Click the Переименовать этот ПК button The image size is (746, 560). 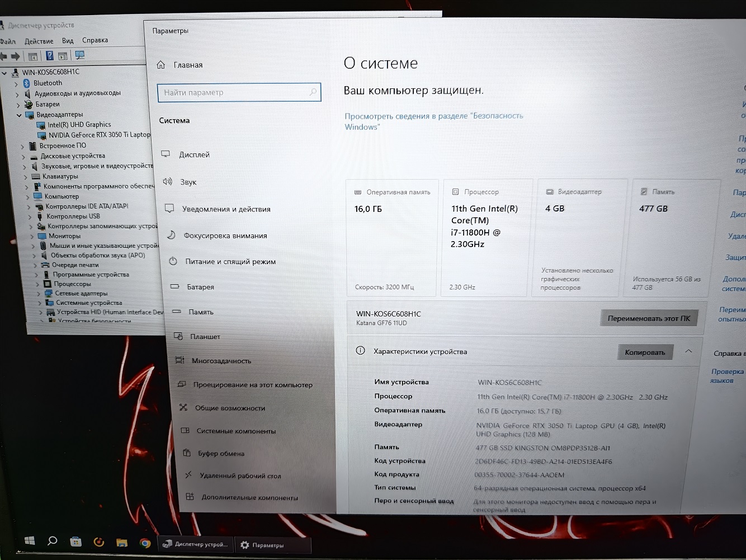click(649, 318)
